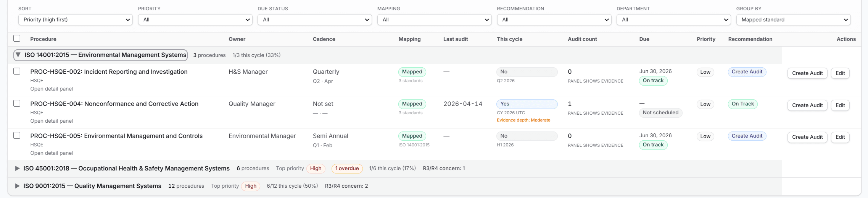Click Create Audit button for PROC-HSQE-005 row
The image size is (868, 198).
pos(807,137)
